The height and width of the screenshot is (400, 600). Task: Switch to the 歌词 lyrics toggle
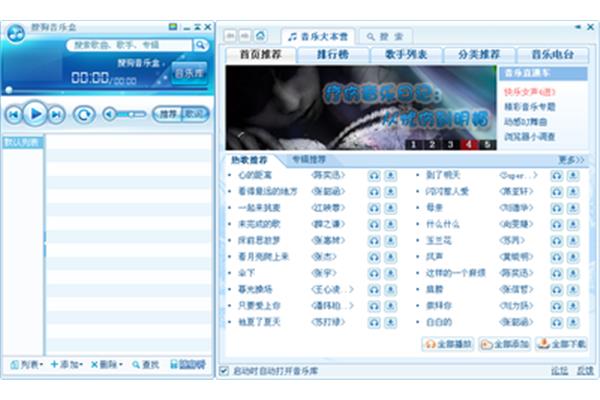pyautogui.click(x=195, y=114)
